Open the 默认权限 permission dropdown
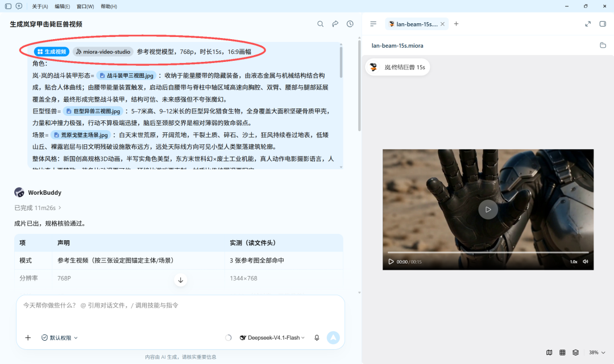 tap(60, 338)
